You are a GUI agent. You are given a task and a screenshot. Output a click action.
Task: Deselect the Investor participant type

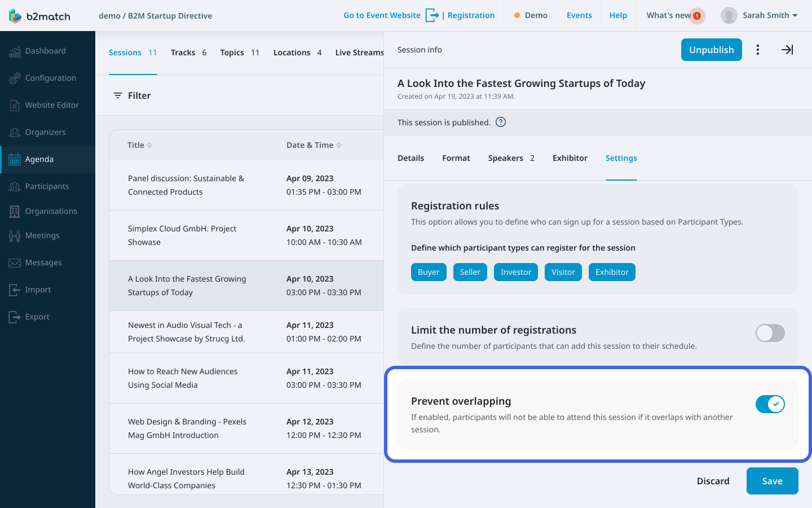515,272
